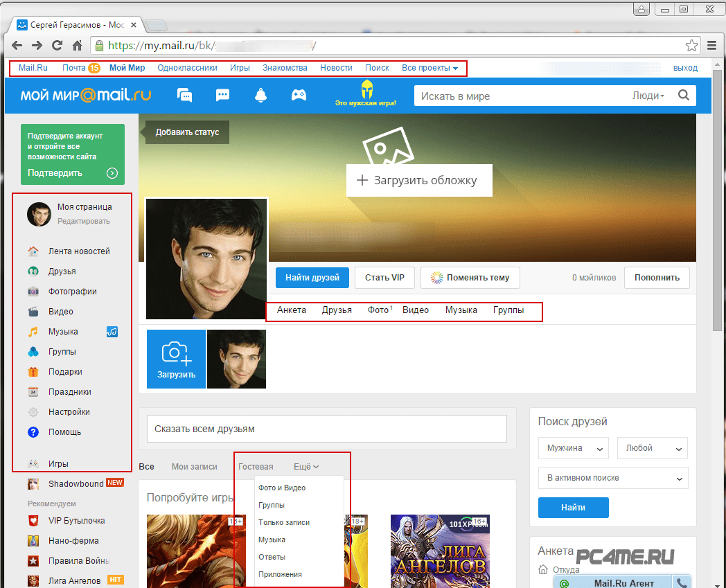Click the search magnifier icon
Viewport: 726px width, 588px height.
click(x=684, y=96)
